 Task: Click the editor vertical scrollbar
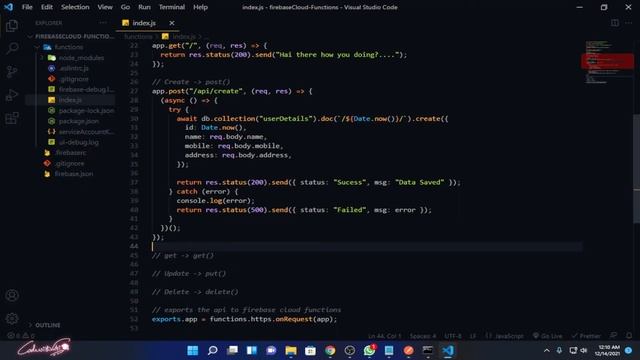click(636, 168)
